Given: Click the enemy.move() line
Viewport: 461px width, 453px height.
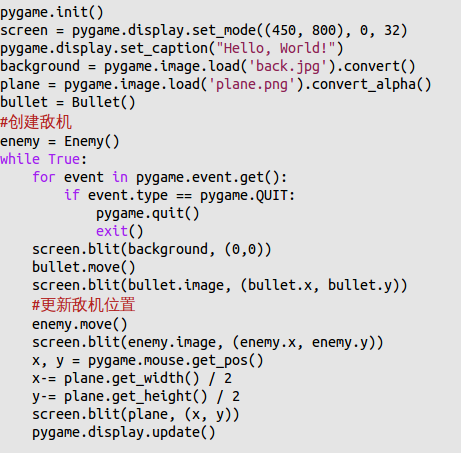Looking at the screenshot, I should coord(80,324).
